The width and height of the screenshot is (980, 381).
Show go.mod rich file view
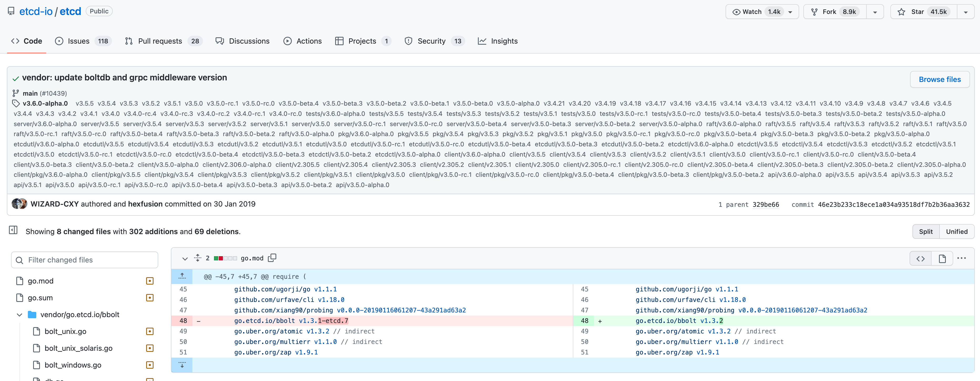click(x=942, y=259)
